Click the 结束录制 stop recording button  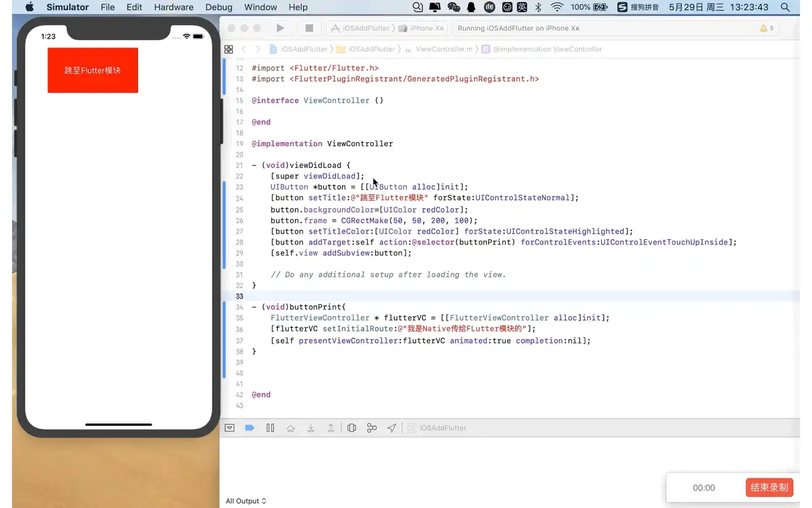[769, 488]
